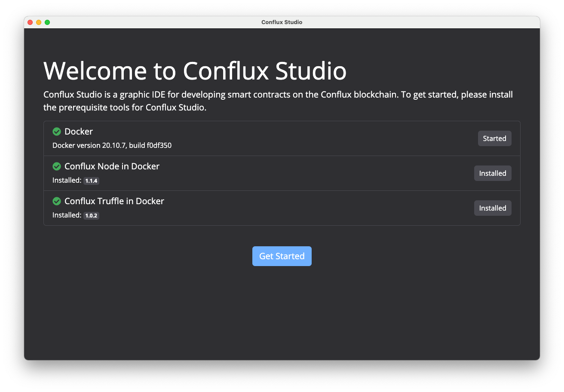
Task: Click the 1.0.2 version badge
Action: click(91, 216)
